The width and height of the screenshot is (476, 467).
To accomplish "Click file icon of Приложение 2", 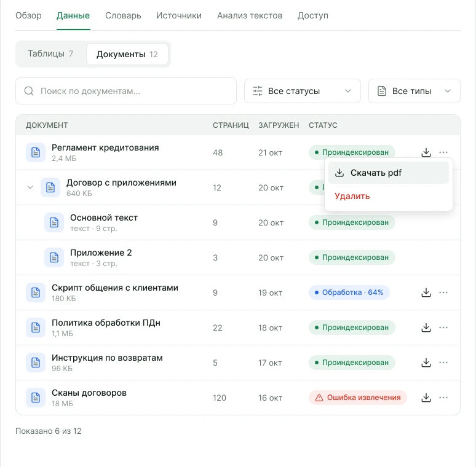I will pos(54,257).
